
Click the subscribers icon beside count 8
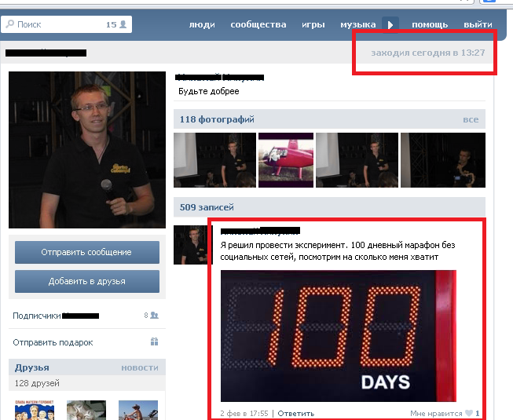pyautogui.click(x=154, y=316)
